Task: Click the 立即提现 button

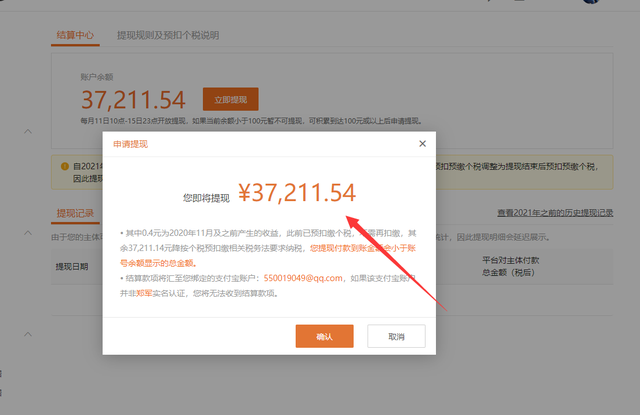Action: tap(230, 99)
